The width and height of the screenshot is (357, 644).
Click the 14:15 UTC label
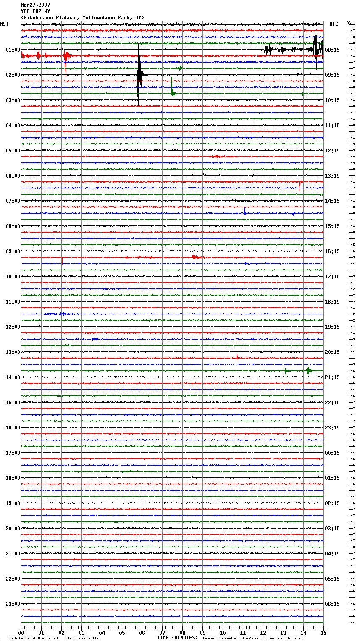tap(332, 201)
